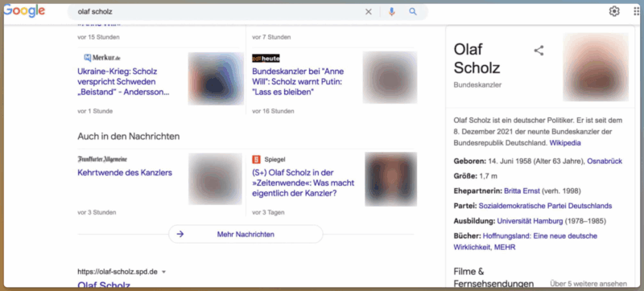This screenshot has width=644, height=291.
Task: Click the Filme & Fernsehsendungen heading
Action: point(493,277)
